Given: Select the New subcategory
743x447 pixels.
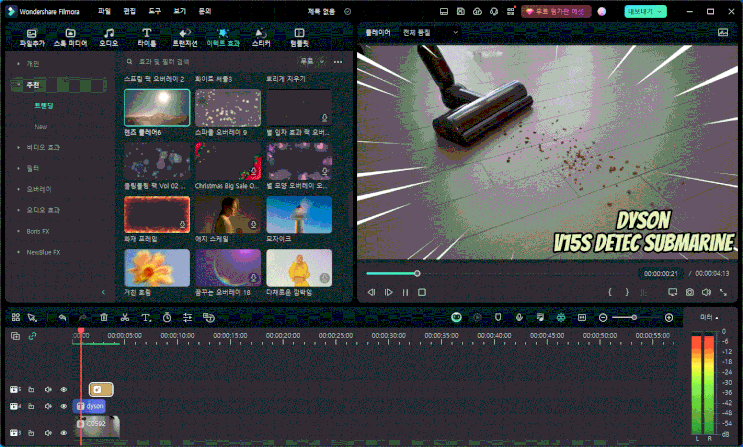Looking at the screenshot, I should click(41, 127).
